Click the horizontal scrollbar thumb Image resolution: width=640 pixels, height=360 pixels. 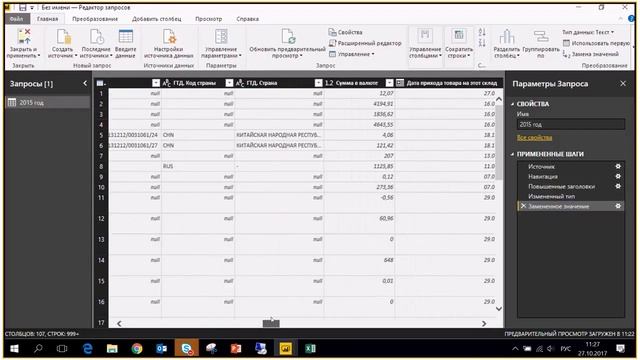pos(271,323)
